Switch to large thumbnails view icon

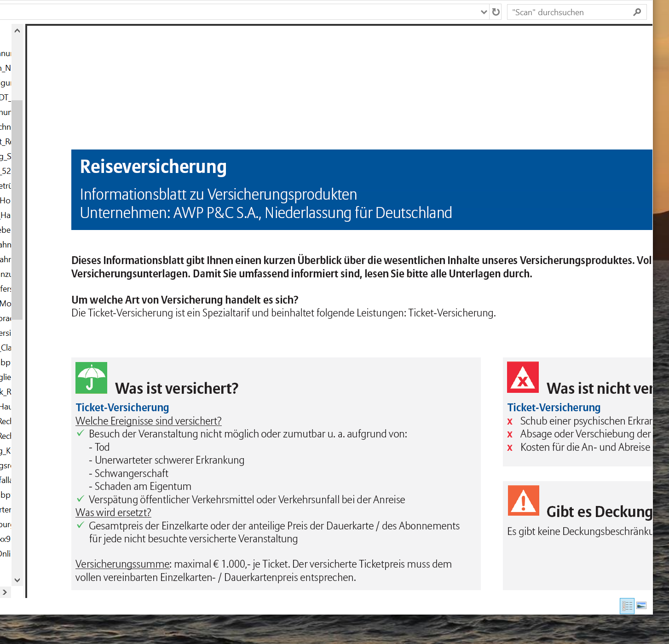642,605
